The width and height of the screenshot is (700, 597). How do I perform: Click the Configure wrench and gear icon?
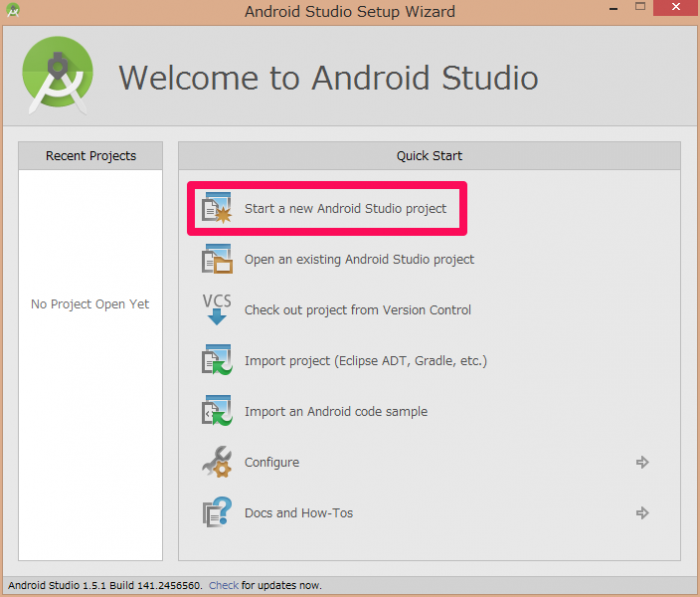(x=217, y=462)
